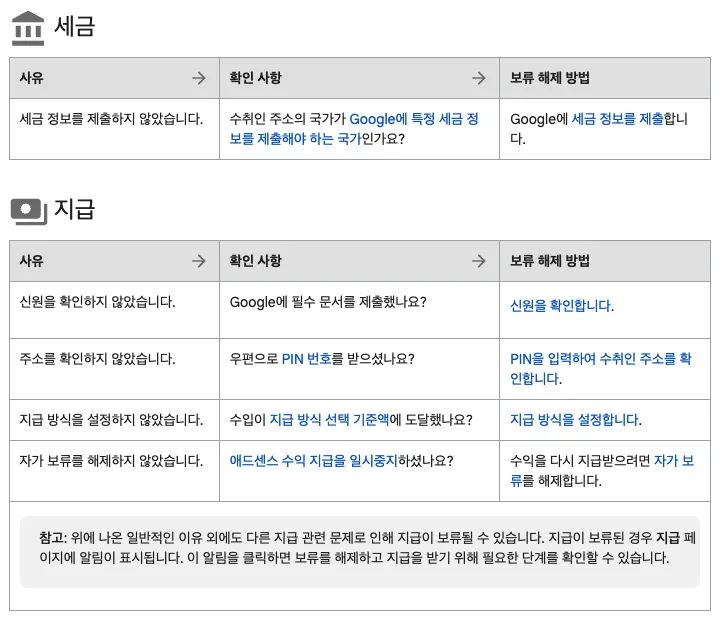This screenshot has width=723, height=622.
Task: Click the 세금 section heading
Action: pos(75,26)
